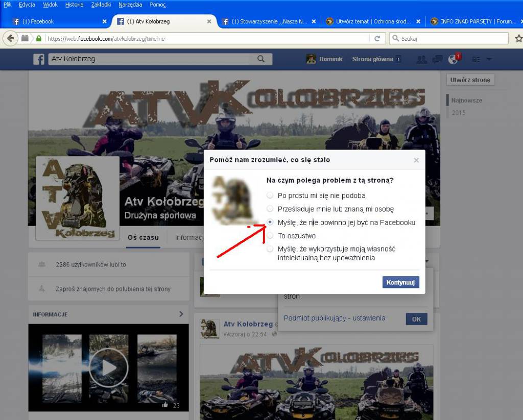Open the Pomoc menu
Viewport: 523px width, 420px height.
(x=158, y=5)
